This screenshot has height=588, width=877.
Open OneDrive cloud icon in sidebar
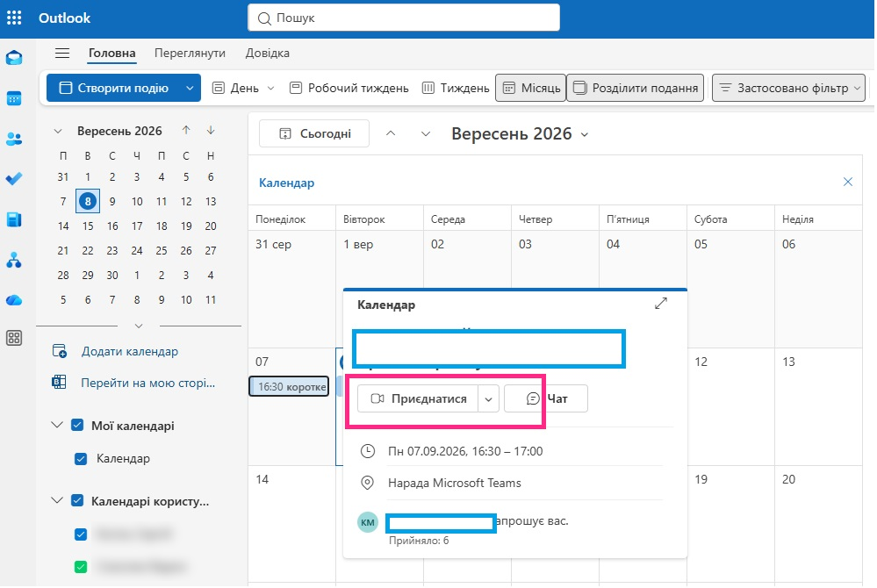coord(14,301)
